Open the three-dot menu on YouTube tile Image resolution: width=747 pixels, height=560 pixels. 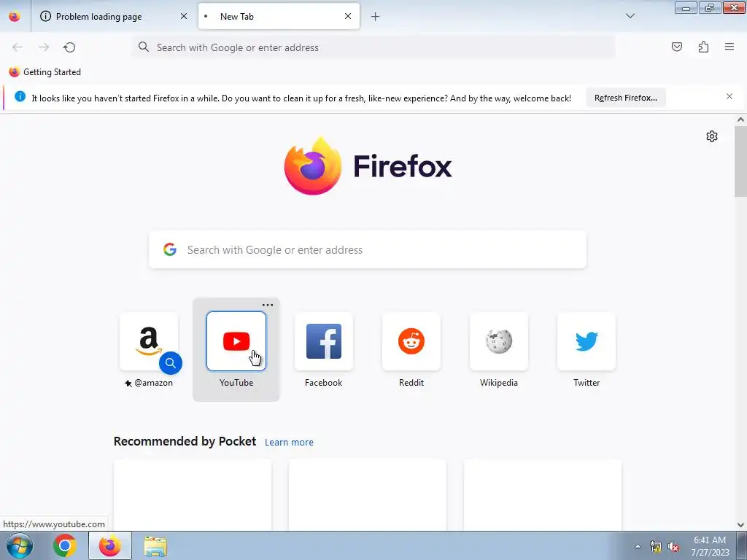[x=268, y=305]
